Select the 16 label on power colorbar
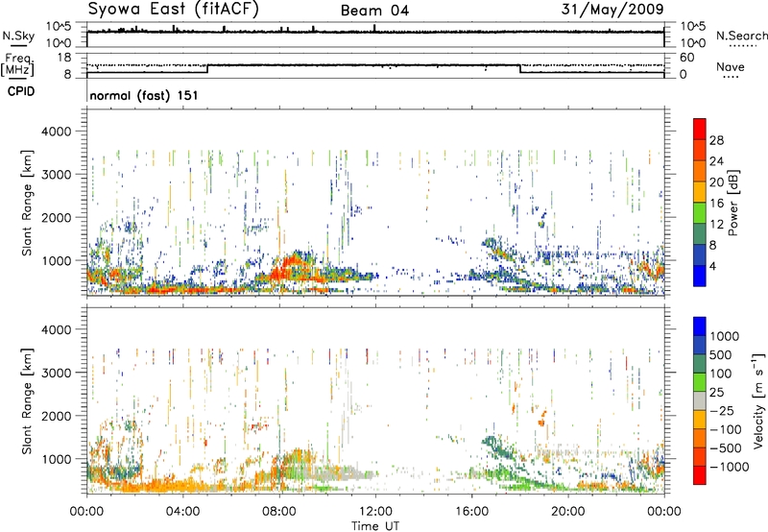Image resolution: width=768 pixels, height=532 pixels. [x=716, y=204]
